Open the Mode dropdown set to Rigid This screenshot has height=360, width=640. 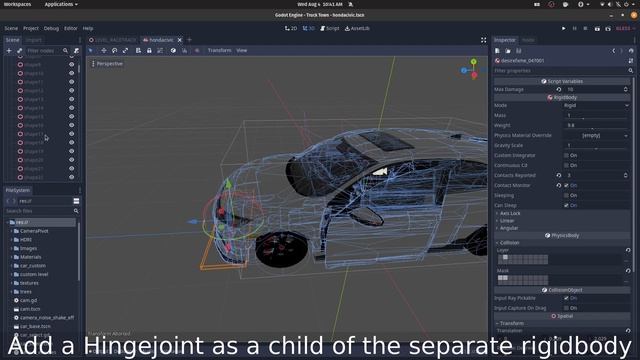coord(596,105)
